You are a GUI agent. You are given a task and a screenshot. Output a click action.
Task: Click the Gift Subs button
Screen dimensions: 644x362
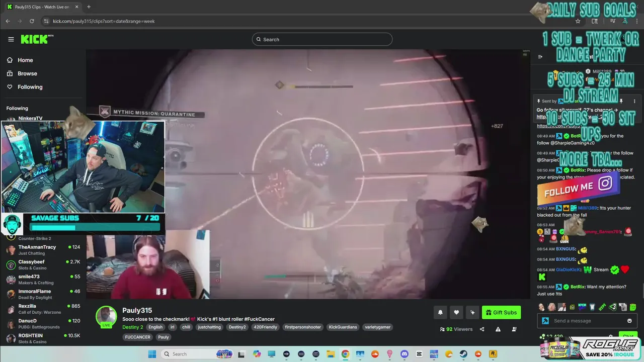(x=501, y=312)
